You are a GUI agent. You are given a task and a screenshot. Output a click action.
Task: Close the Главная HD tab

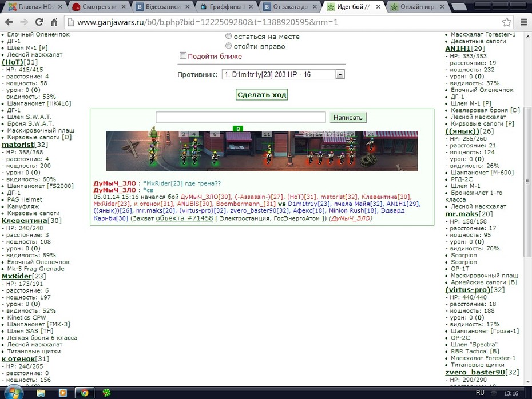point(60,7)
